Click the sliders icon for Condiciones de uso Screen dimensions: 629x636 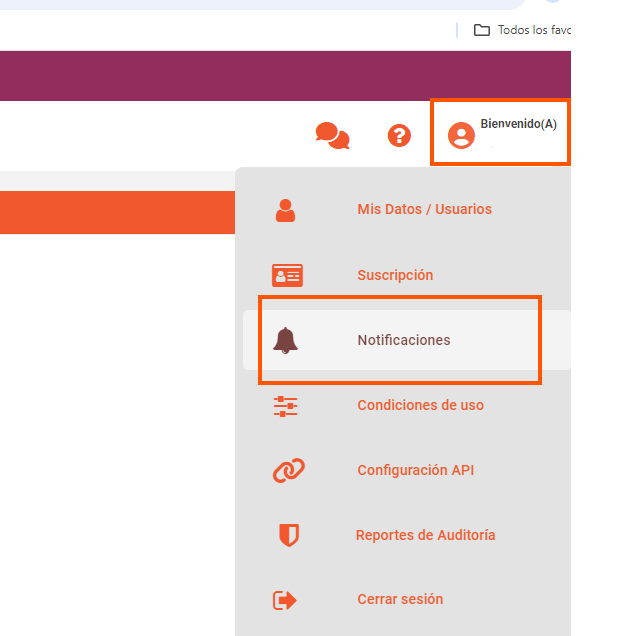286,406
